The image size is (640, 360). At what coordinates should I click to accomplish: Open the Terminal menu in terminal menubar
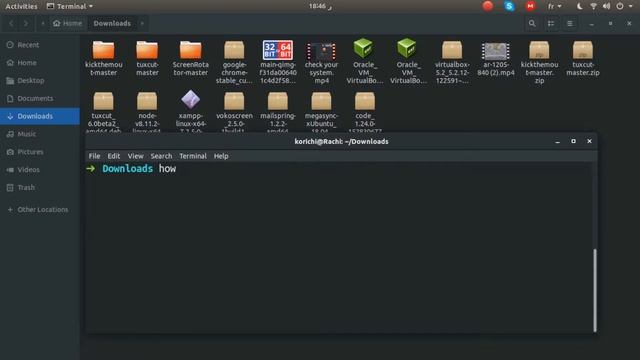click(x=193, y=156)
